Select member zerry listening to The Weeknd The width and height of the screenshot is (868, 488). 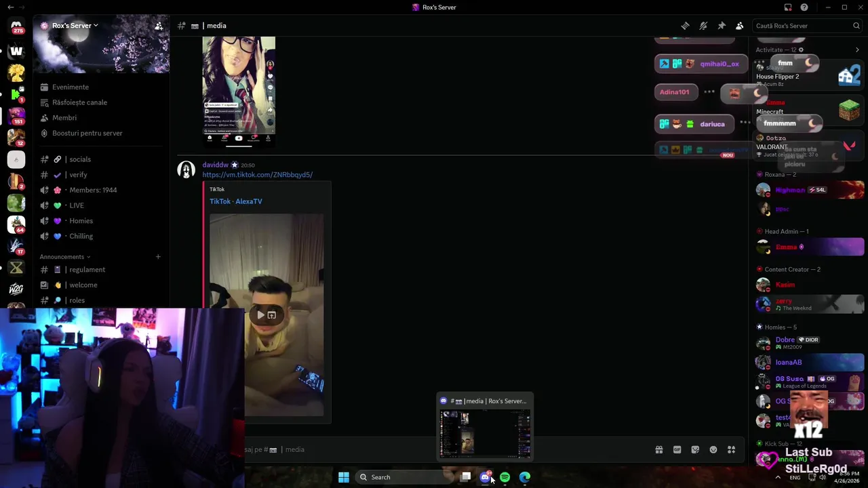[810, 304]
